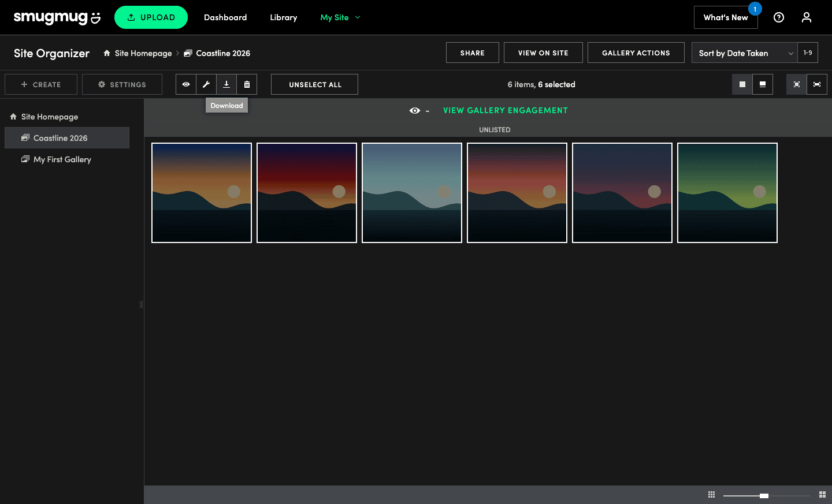
Task: Click the Download arrow icon
Action: point(226,84)
